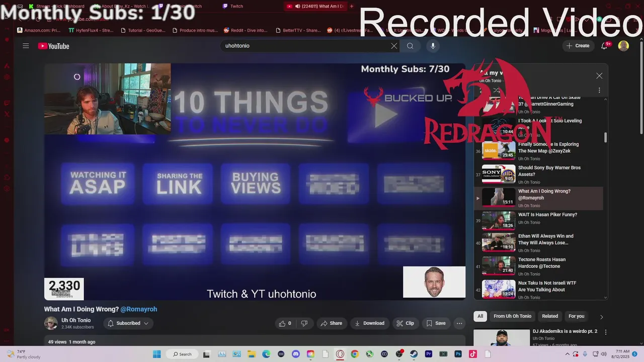Screen dimensions: 644x362
Task: Open the YouTube hamburger guide menu
Action: (x=26, y=46)
